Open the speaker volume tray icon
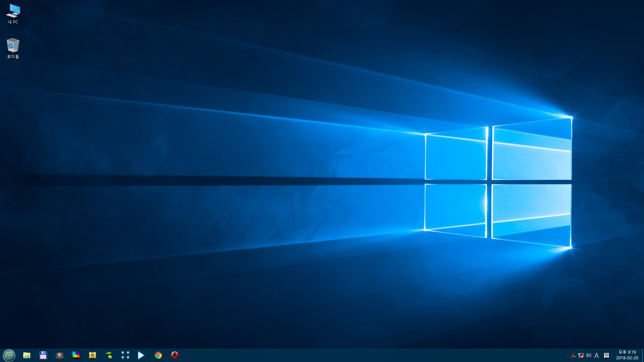The image size is (644, 362). tap(589, 356)
